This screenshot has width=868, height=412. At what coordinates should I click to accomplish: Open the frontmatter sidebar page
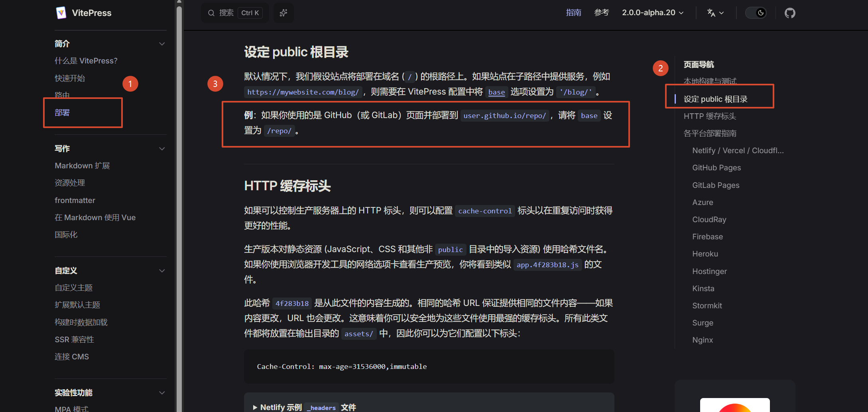click(x=75, y=200)
